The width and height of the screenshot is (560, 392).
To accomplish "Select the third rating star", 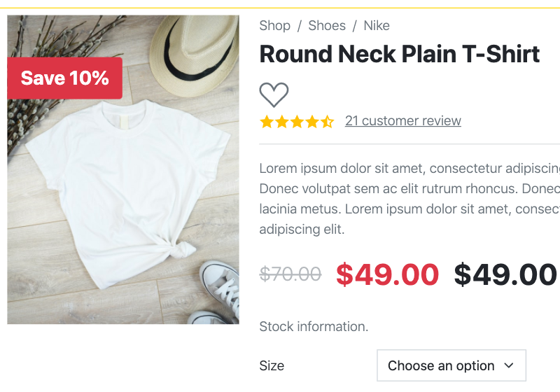I will pyautogui.click(x=297, y=122).
